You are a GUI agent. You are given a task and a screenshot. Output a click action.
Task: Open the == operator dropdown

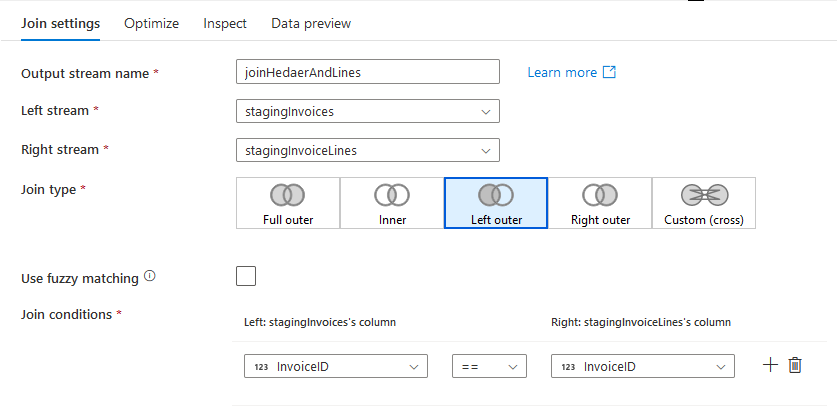point(489,367)
